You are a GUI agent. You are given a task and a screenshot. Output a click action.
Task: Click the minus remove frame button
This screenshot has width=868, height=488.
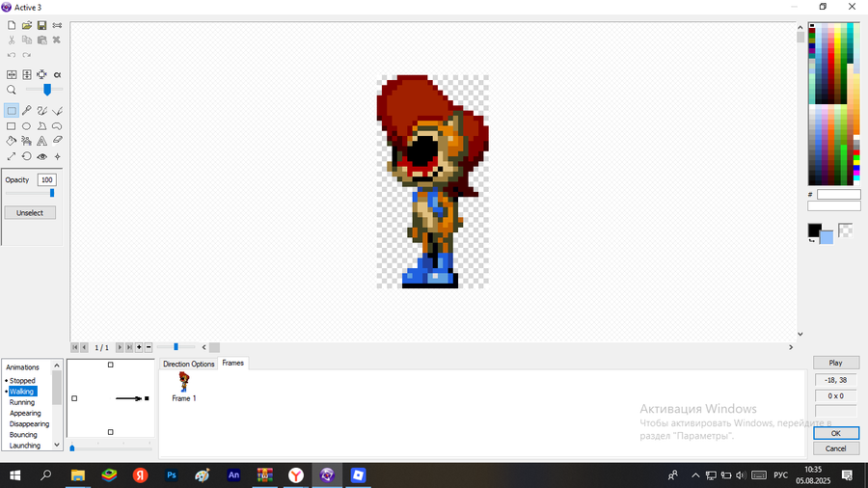[149, 347]
